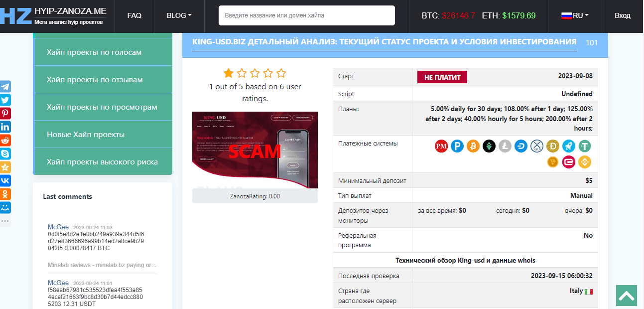Click the Perfect Money payment icon
Image resolution: width=644 pixels, height=309 pixels.
[441, 147]
